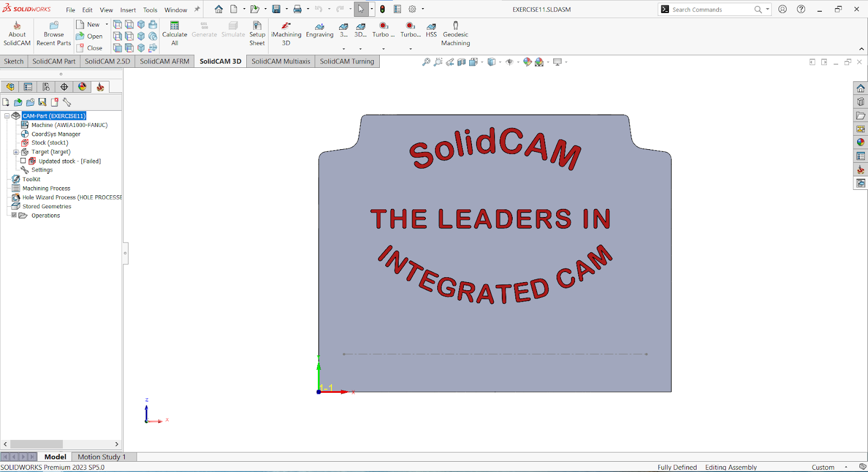Image resolution: width=868 pixels, height=472 pixels.
Task: Toggle the Operations folder checkbox
Action: (x=14, y=215)
